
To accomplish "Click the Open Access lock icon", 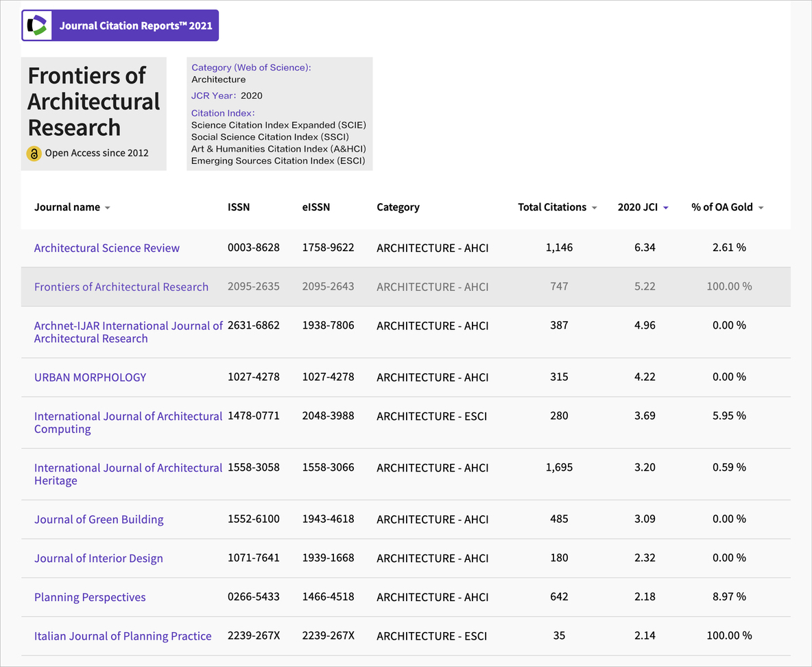I will [x=34, y=154].
